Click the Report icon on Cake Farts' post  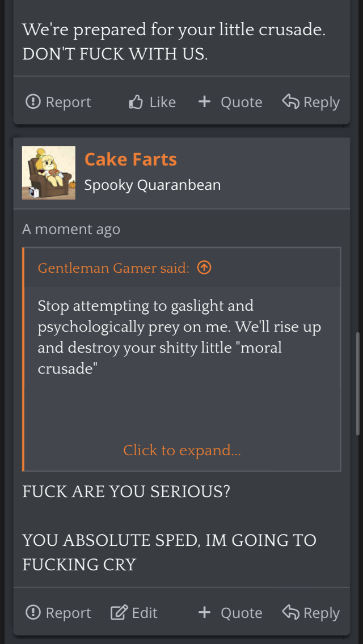click(33, 612)
